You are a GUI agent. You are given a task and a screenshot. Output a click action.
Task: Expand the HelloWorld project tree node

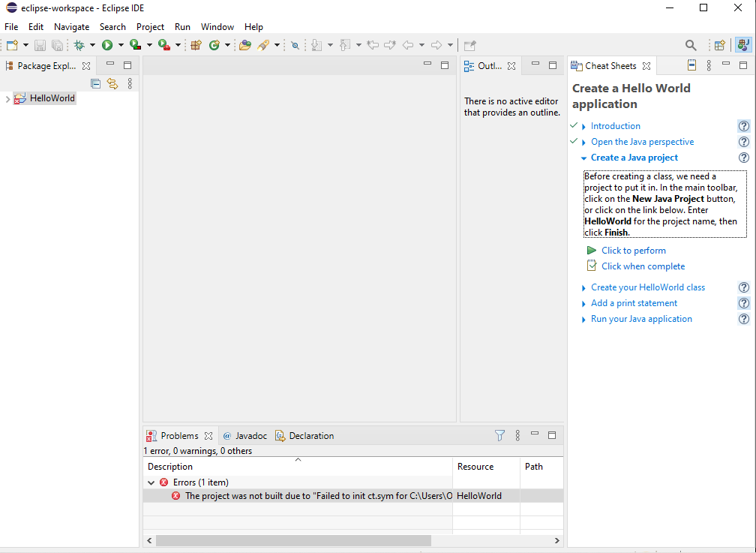click(x=7, y=99)
